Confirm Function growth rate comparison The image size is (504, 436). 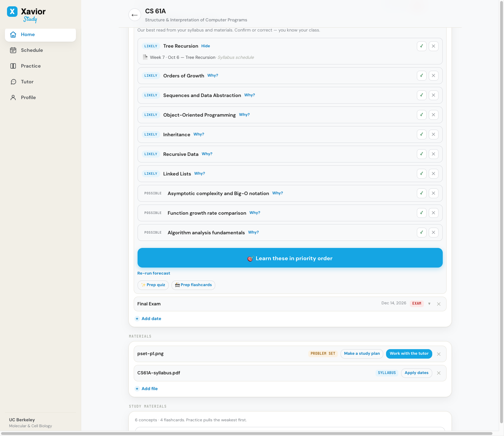[x=421, y=213]
